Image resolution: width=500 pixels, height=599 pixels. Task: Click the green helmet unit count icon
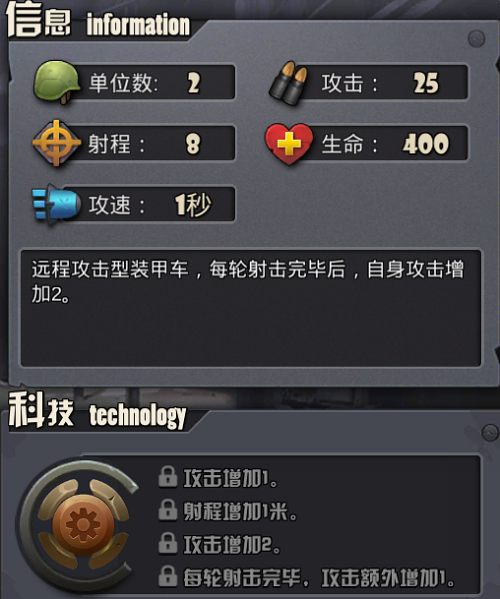57,82
